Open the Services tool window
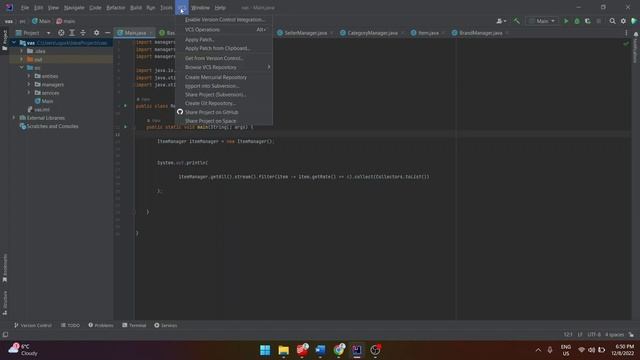 (165, 325)
